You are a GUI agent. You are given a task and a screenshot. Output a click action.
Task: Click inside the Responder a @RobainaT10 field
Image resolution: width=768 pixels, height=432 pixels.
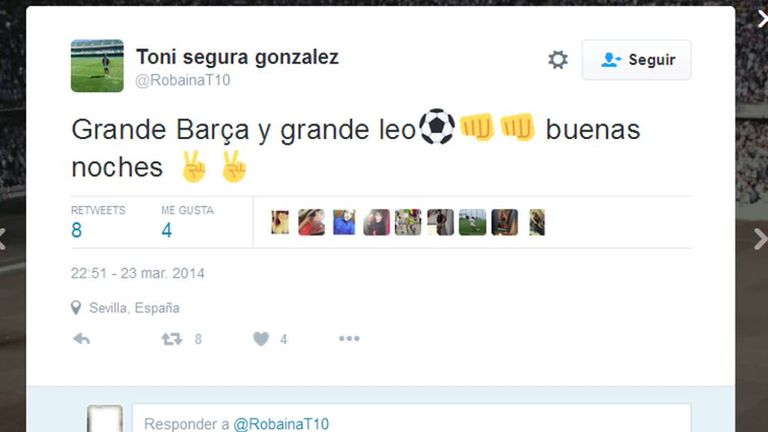click(x=411, y=418)
